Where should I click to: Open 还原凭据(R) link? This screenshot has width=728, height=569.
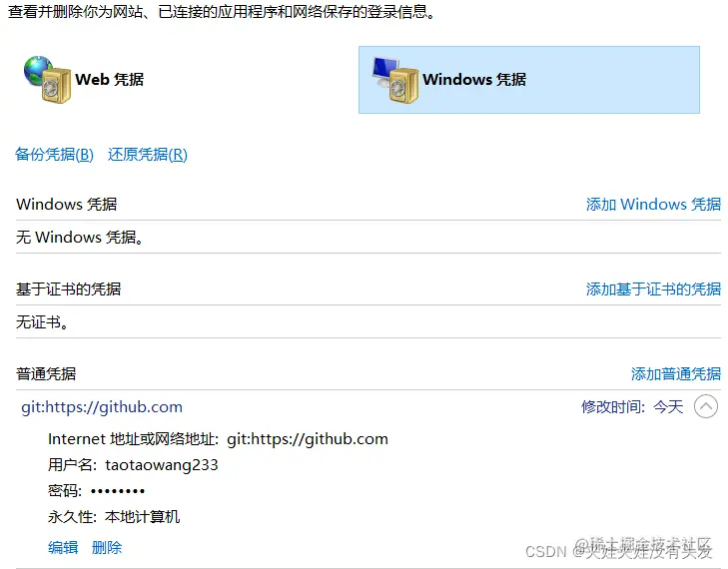tap(148, 154)
